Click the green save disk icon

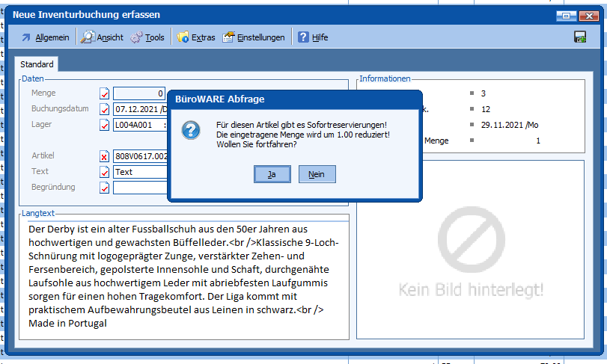(x=579, y=37)
